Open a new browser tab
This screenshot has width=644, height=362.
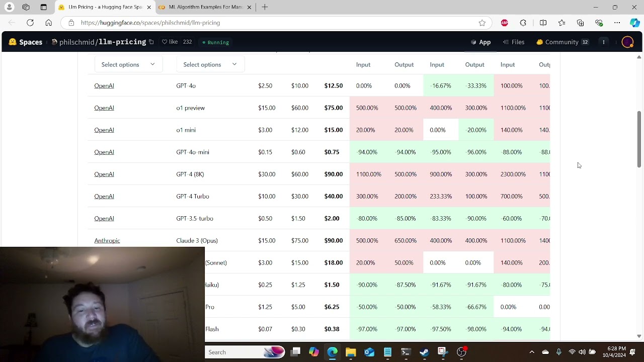pos(265,7)
